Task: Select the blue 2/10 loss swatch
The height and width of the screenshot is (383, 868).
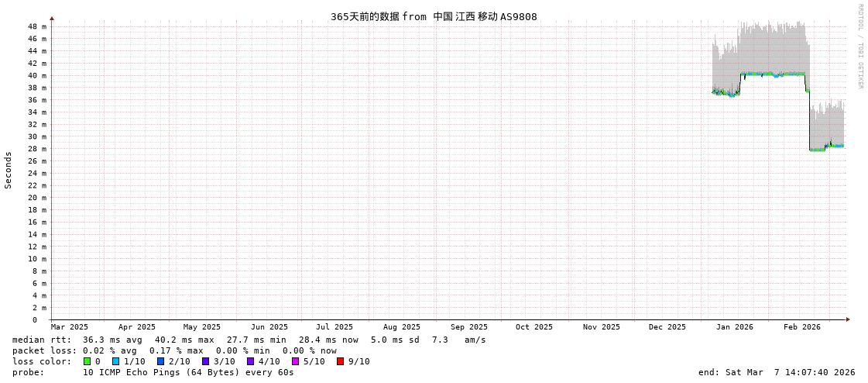Action: (160, 361)
